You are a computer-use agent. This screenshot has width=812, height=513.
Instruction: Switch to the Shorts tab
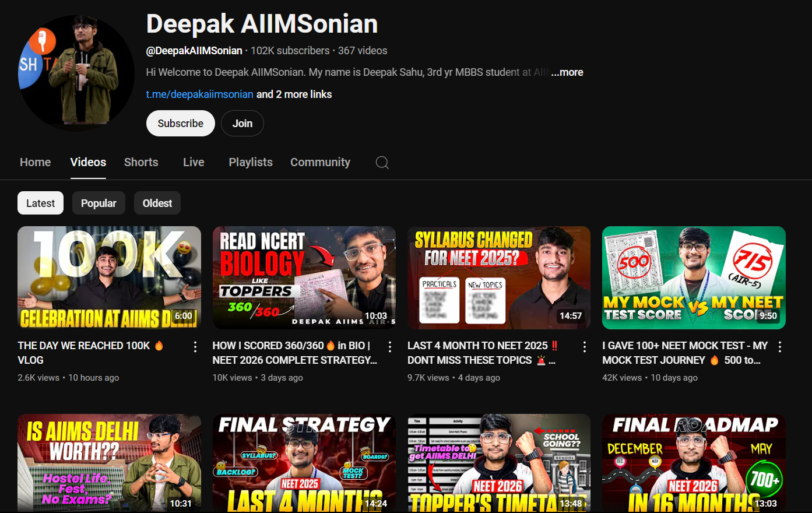[x=141, y=162]
